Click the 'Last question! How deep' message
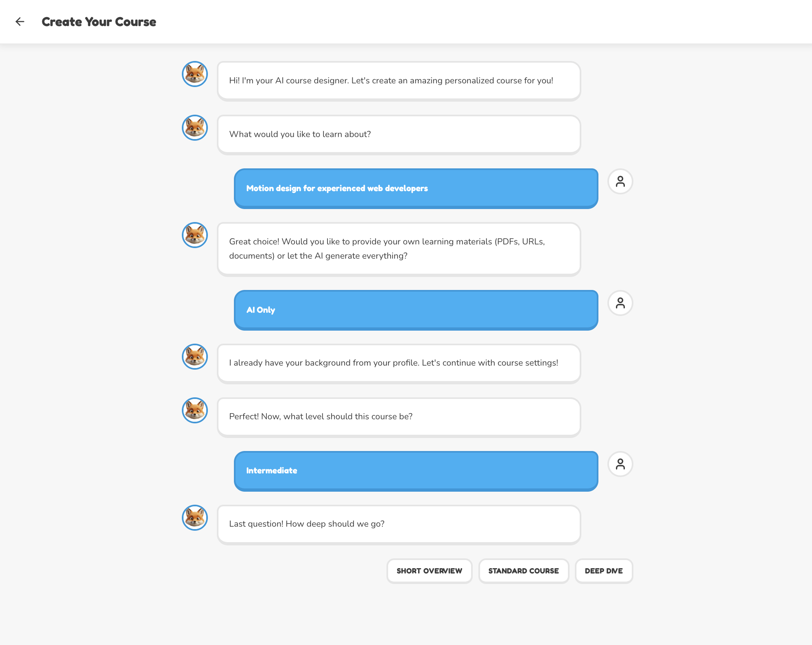Viewport: 812px width, 645px height. tap(399, 524)
